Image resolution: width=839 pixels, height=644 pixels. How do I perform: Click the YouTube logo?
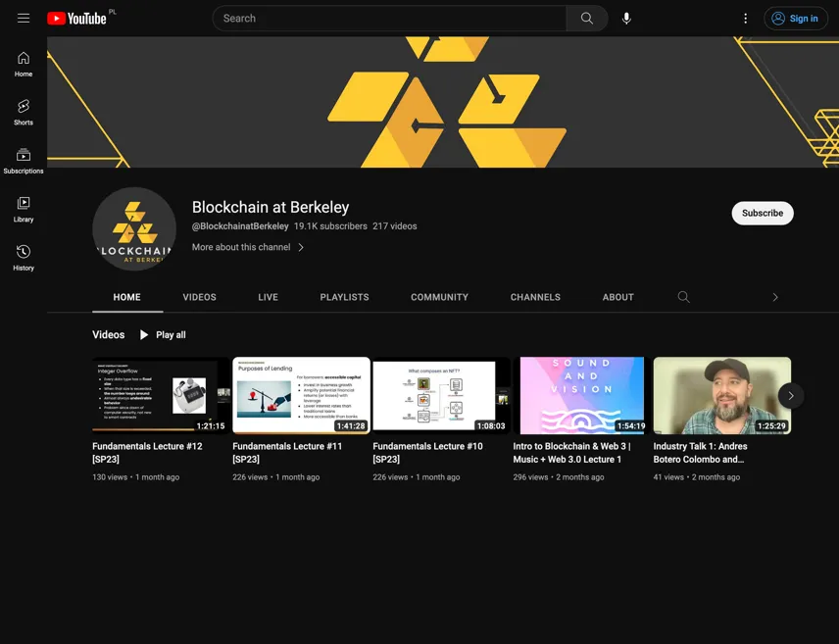coord(77,19)
